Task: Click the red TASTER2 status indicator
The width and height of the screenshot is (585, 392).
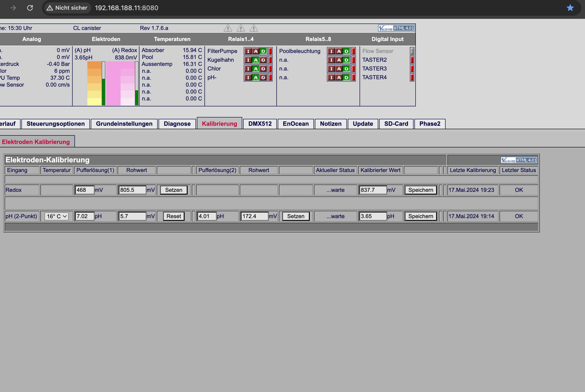Action: (x=412, y=60)
